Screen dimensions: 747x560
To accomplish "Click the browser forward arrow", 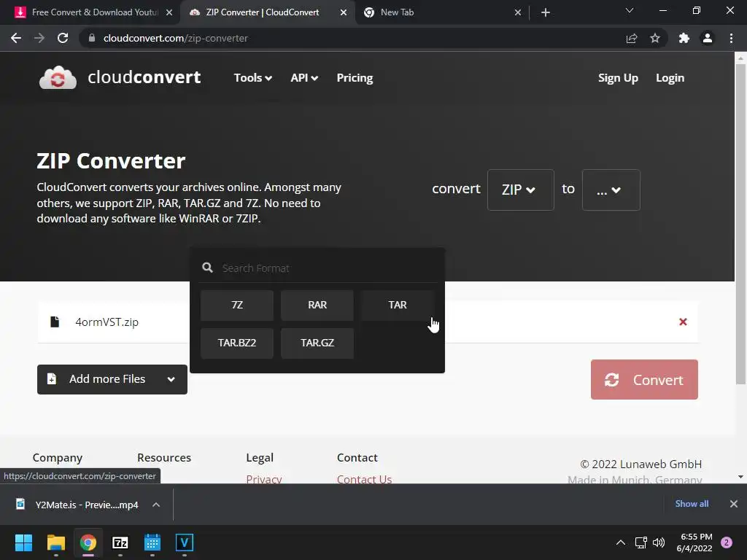I will 39,38.
